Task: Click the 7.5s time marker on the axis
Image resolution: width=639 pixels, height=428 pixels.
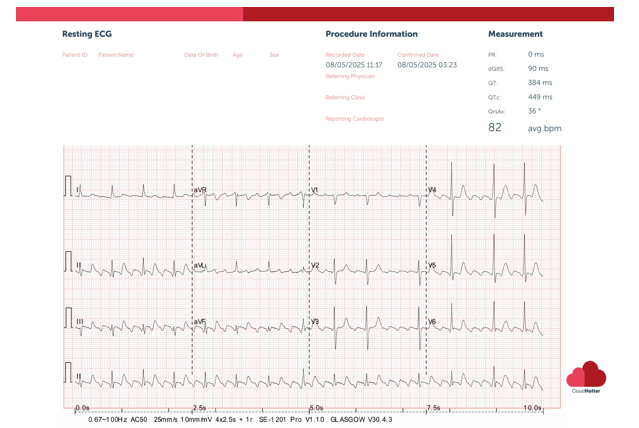Action: tap(433, 408)
